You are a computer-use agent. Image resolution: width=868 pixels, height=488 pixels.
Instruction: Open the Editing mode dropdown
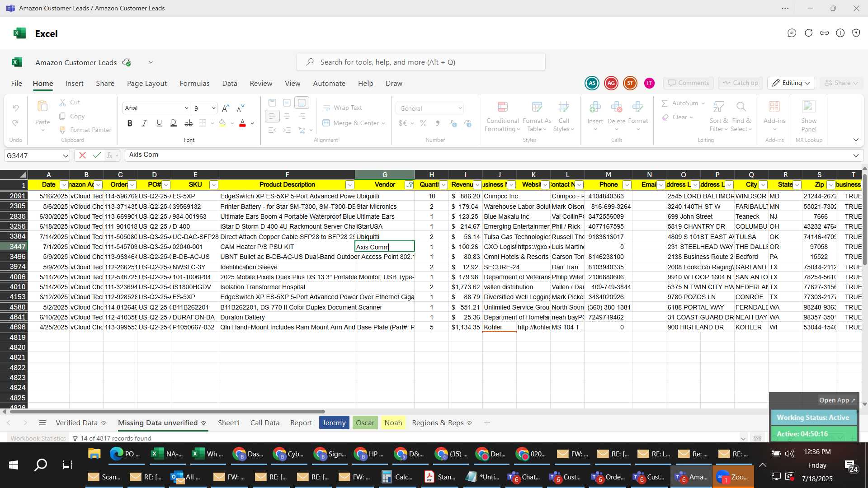(x=791, y=83)
